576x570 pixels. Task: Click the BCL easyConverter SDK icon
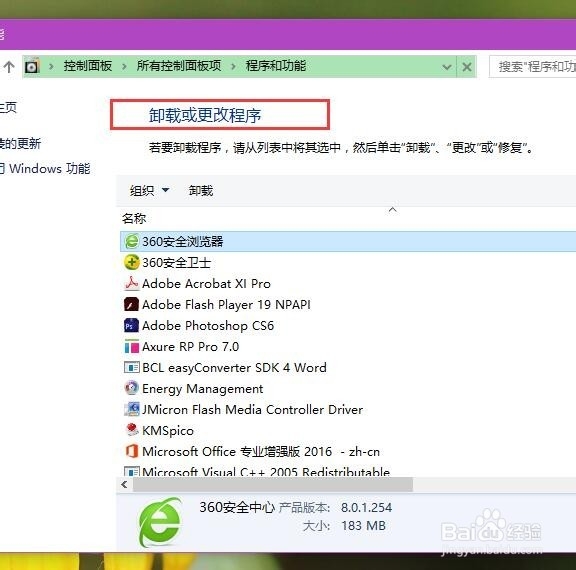132,367
